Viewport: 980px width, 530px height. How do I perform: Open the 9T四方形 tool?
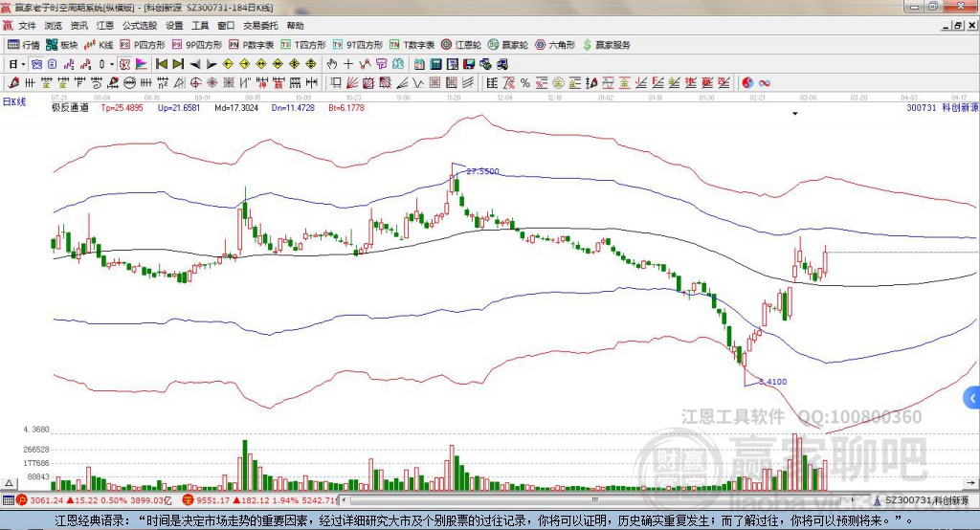pos(358,45)
